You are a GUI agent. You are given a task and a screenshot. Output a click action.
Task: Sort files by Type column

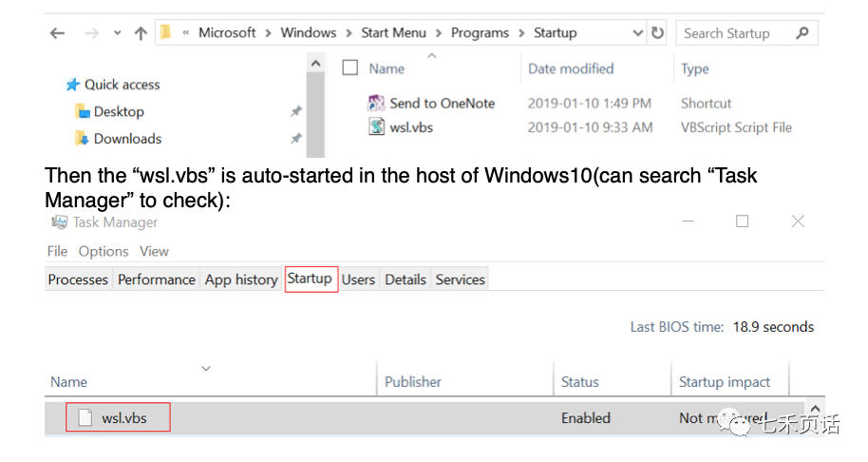tap(695, 69)
